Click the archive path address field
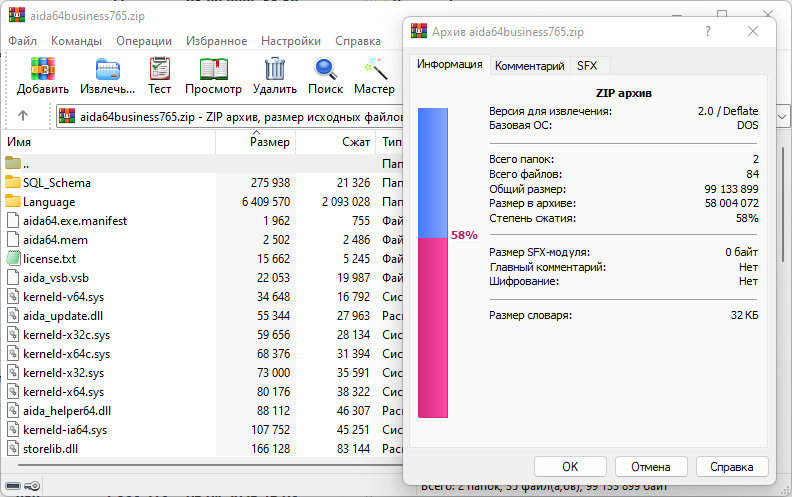Viewport: 792px width, 497px height. 230,117
